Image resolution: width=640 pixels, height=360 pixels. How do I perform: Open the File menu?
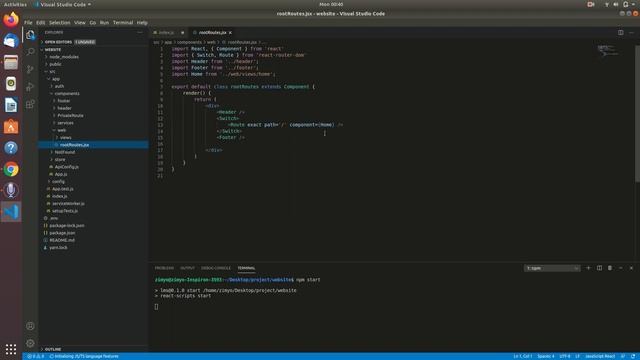coord(28,22)
